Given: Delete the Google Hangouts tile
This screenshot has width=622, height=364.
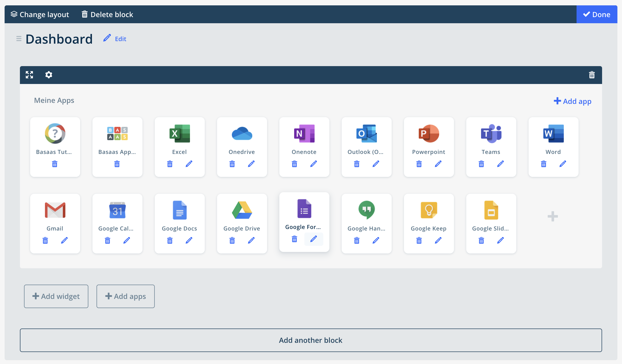Looking at the screenshot, I should click(x=357, y=240).
